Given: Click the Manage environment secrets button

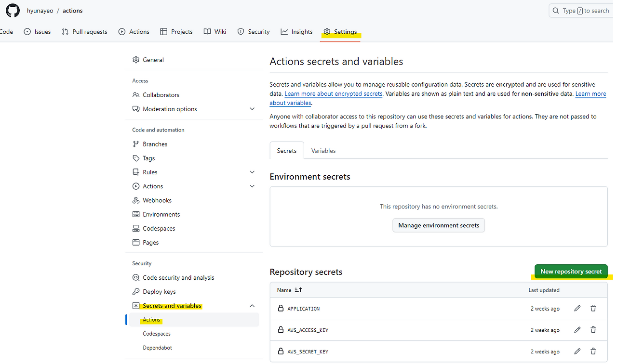Looking at the screenshot, I should click(x=438, y=225).
